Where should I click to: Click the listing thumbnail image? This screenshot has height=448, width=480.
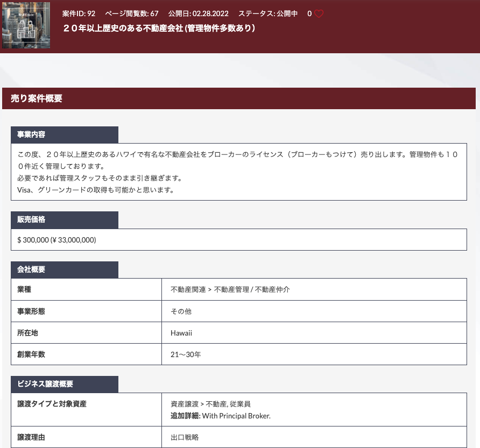point(26,25)
